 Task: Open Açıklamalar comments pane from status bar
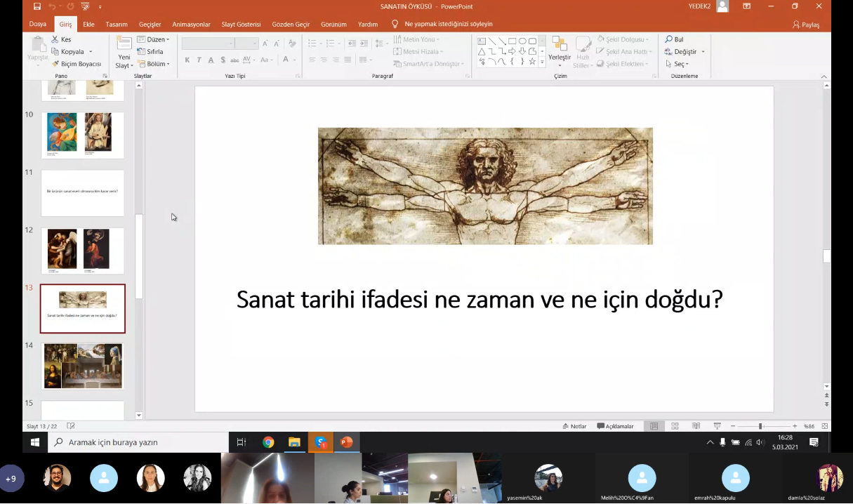pyautogui.click(x=615, y=426)
